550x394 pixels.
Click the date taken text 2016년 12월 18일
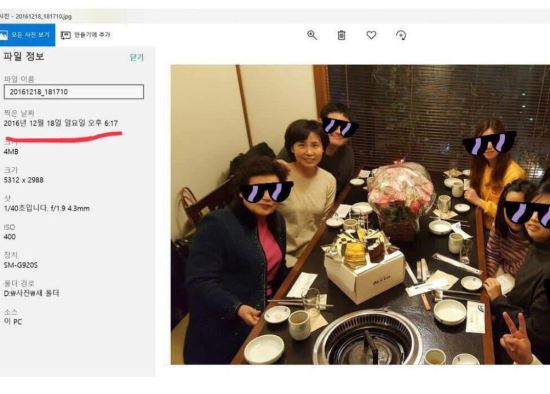pos(32,123)
